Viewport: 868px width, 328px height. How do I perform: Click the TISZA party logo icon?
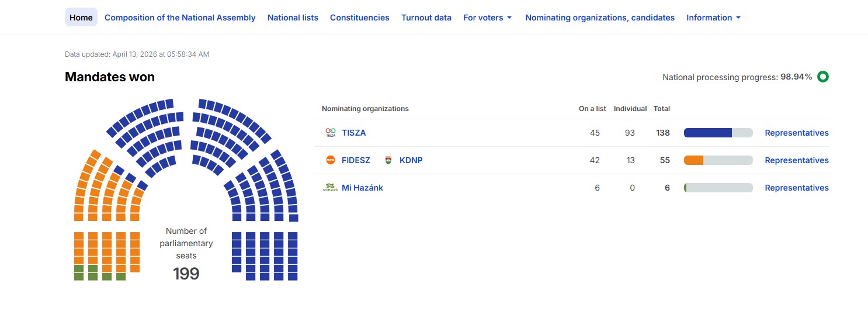pos(331,133)
